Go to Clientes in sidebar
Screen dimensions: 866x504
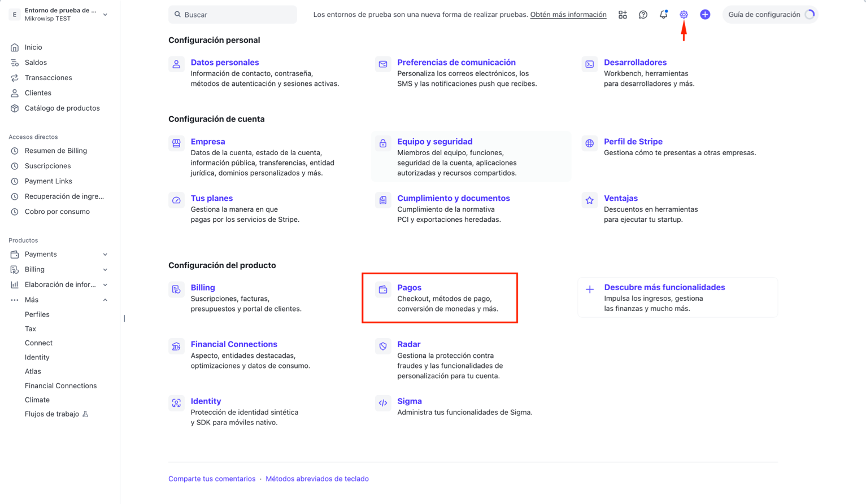(x=38, y=93)
